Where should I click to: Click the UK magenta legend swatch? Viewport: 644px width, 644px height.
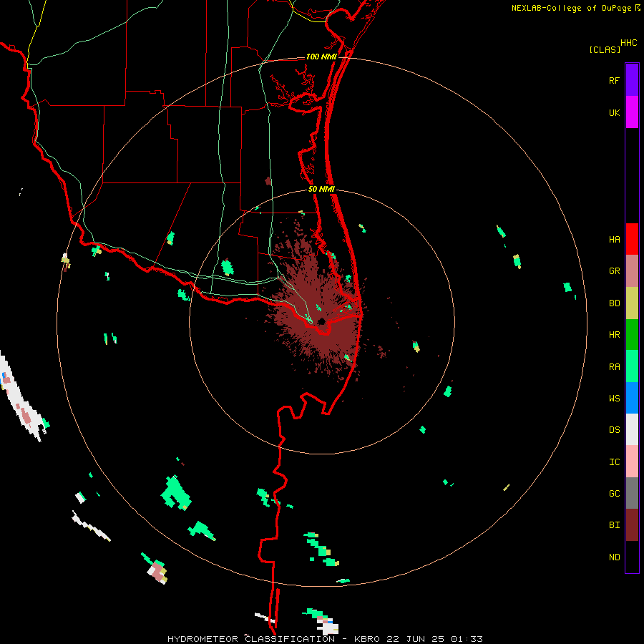pos(632,112)
